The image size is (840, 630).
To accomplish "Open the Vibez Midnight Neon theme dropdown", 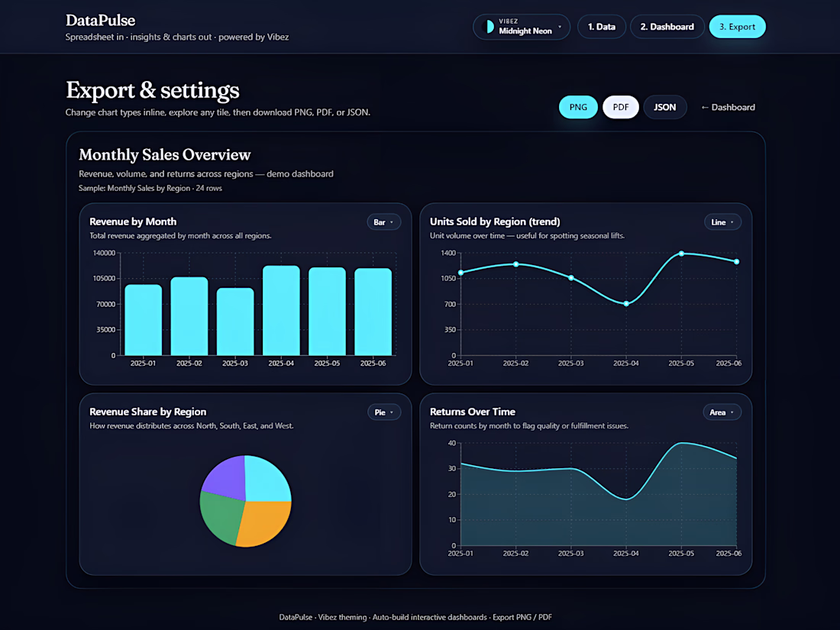I will [x=522, y=27].
